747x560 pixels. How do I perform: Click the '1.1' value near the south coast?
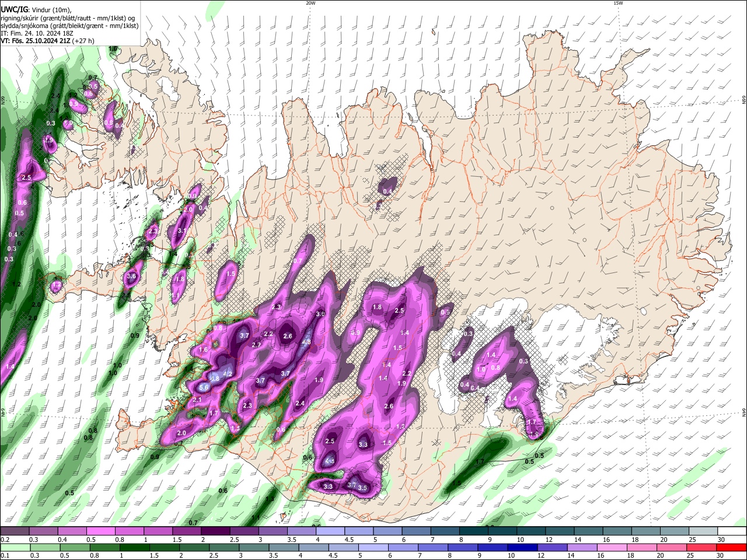[x=256, y=518]
